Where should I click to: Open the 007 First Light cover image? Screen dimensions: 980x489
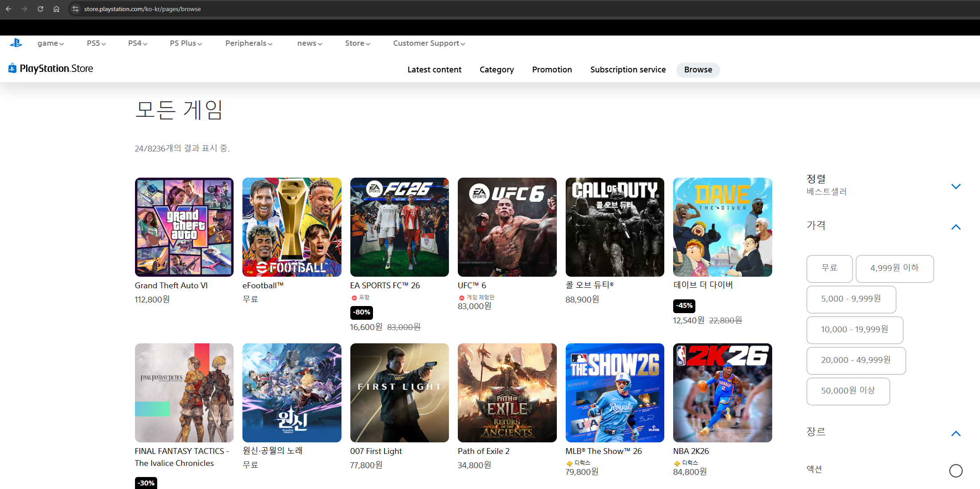[x=400, y=393]
